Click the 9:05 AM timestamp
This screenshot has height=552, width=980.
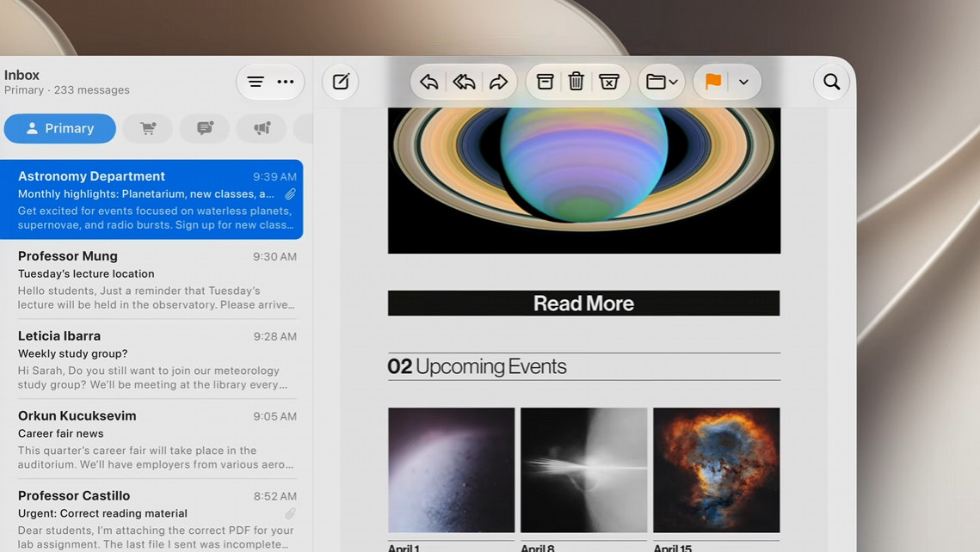point(274,416)
